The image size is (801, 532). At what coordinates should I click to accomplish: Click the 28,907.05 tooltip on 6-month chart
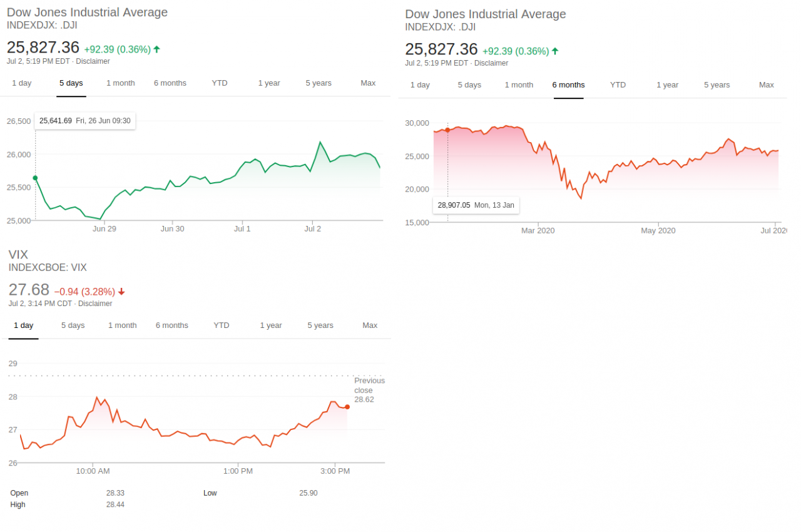[476, 205]
